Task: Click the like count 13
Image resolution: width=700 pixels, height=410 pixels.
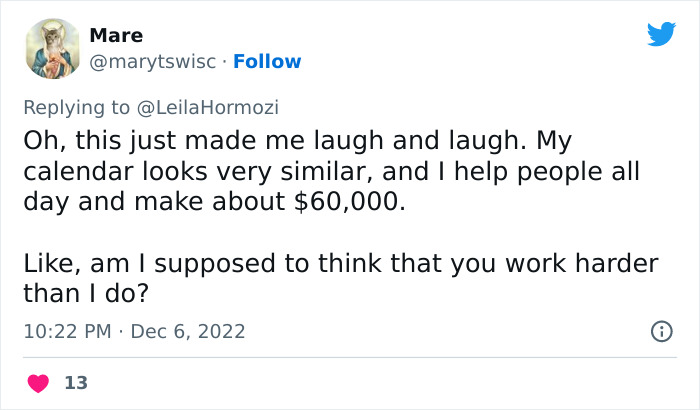Action: pyautogui.click(x=74, y=383)
